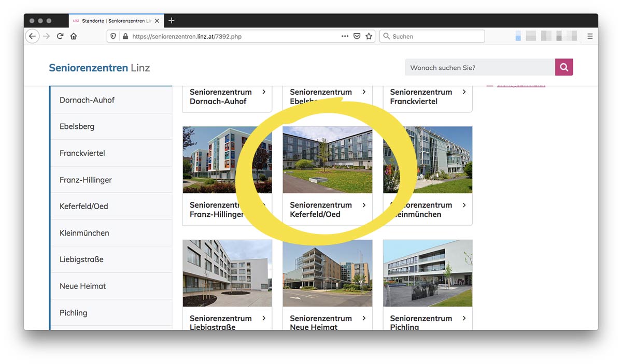Image resolution: width=622 pixels, height=364 pixels.
Task: Open the Seniorenzentrum Dornach-Auhof link
Action: pos(220,97)
